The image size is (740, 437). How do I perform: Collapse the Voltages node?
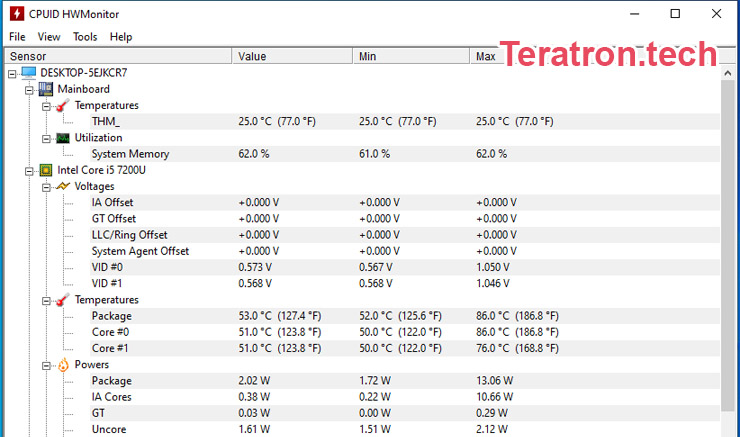coord(46,187)
